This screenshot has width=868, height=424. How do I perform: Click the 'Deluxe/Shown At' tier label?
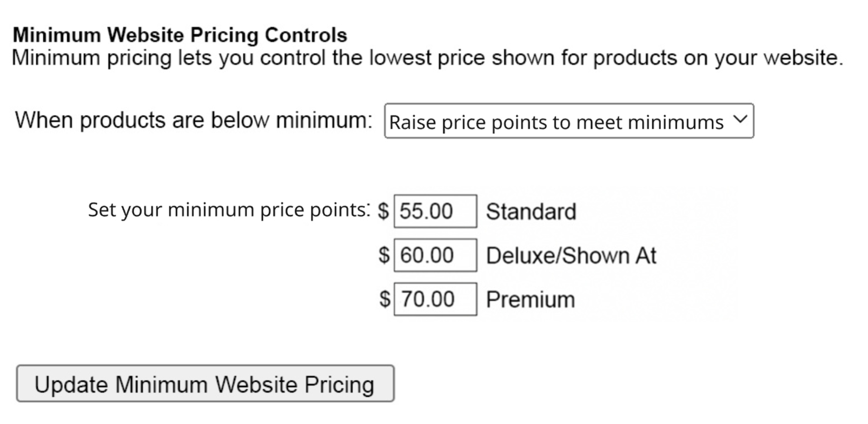tap(571, 255)
